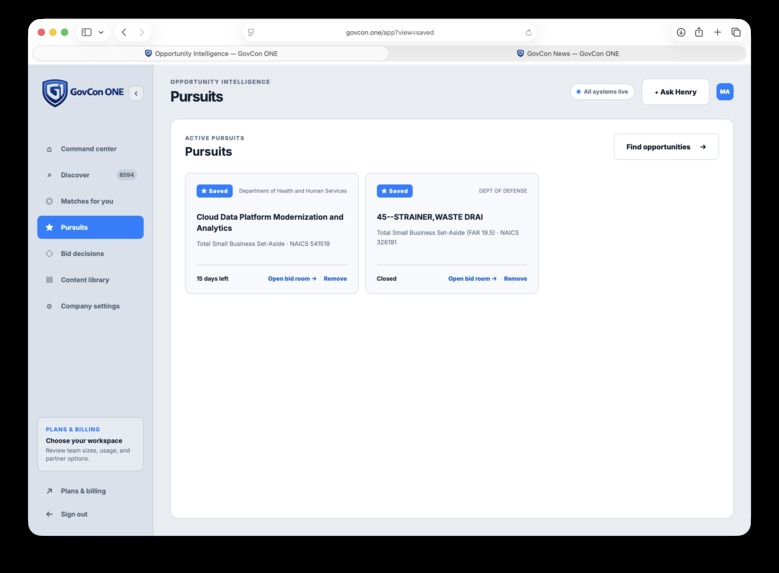
Task: Switch to the GovCon News tab
Action: [x=568, y=54]
